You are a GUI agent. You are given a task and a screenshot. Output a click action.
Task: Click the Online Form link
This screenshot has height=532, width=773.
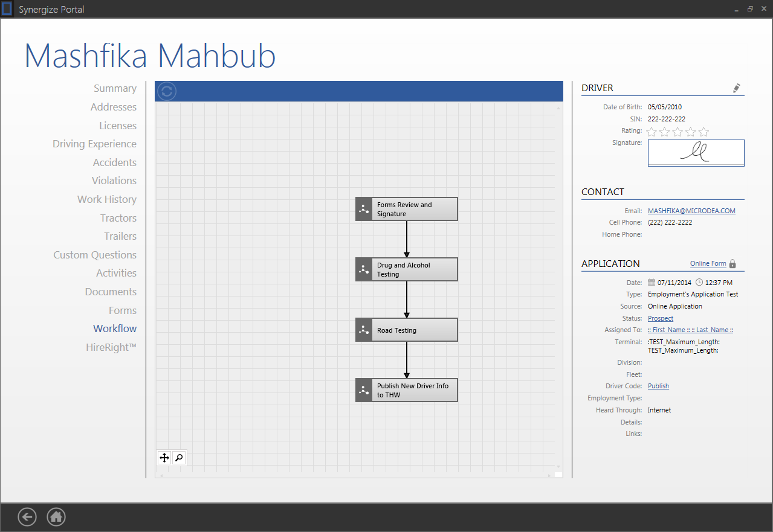pyautogui.click(x=708, y=264)
